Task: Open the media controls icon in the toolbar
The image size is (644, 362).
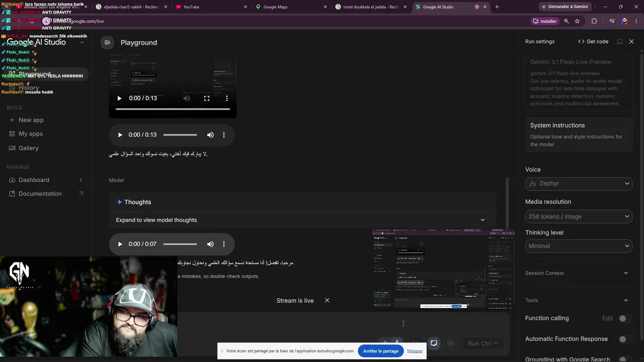Action: [612, 21]
